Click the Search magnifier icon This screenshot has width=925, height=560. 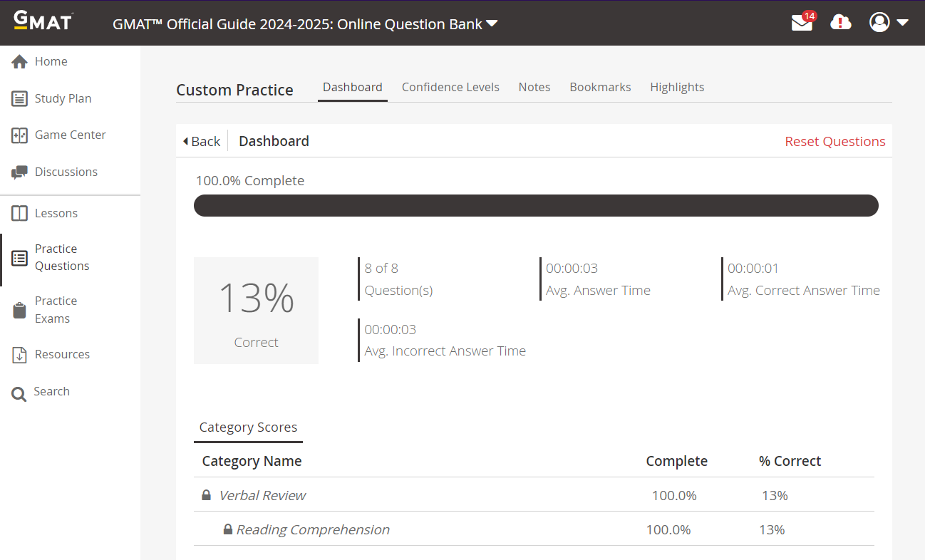coord(19,393)
